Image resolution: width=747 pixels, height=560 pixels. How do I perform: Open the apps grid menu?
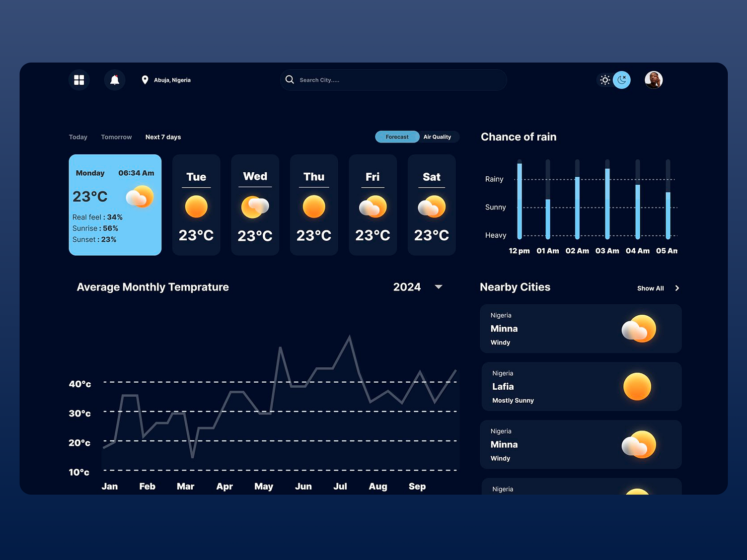click(79, 79)
